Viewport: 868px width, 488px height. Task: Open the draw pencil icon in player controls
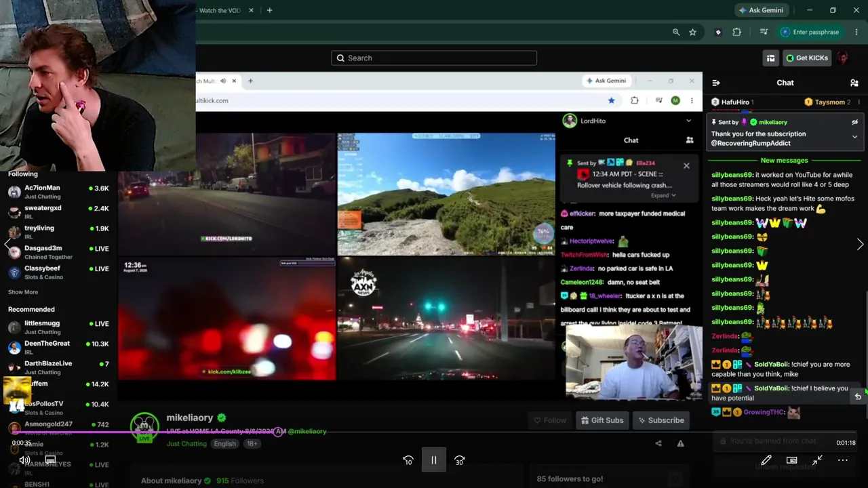[766, 460]
